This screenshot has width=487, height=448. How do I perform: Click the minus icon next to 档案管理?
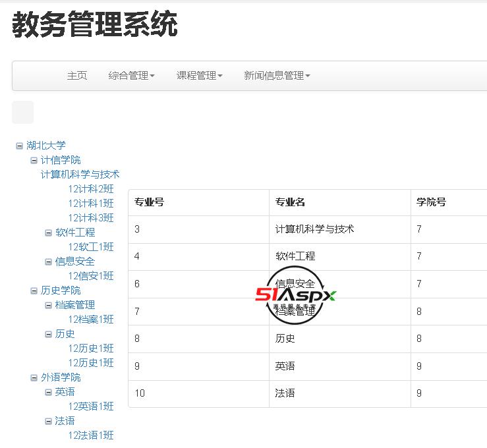48,305
